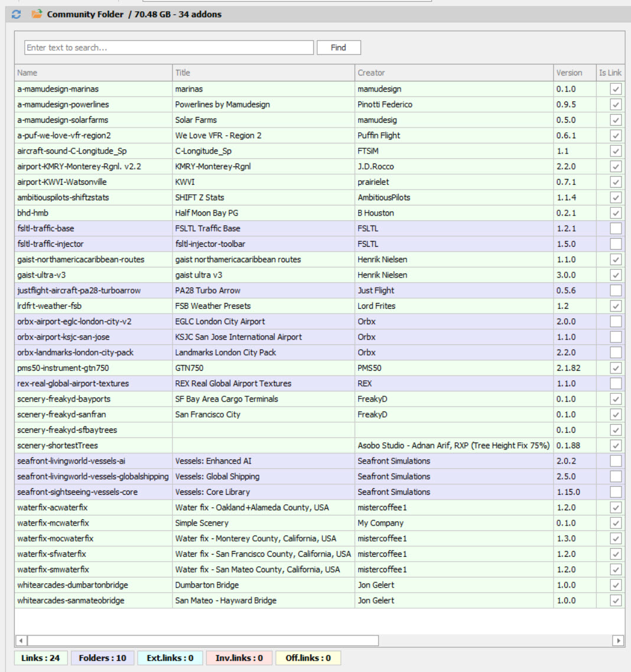Click the Find button
Screen dimensions: 631x672
[339, 48]
